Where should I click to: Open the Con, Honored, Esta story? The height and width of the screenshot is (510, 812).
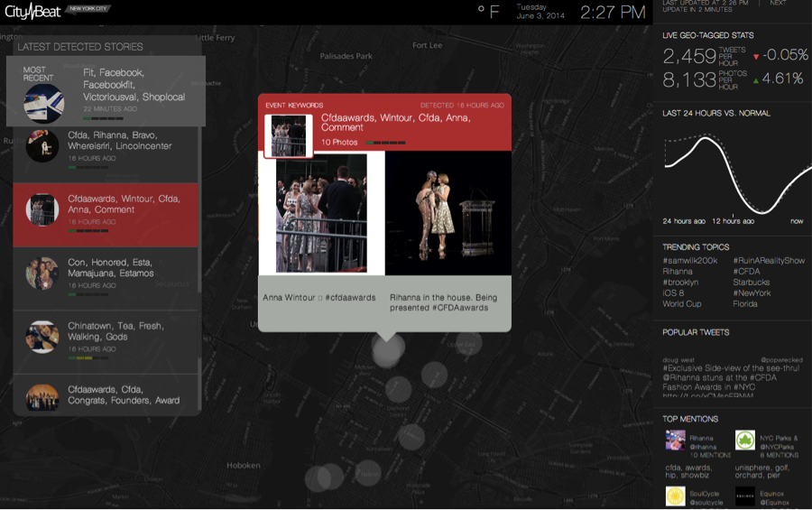tap(106, 278)
